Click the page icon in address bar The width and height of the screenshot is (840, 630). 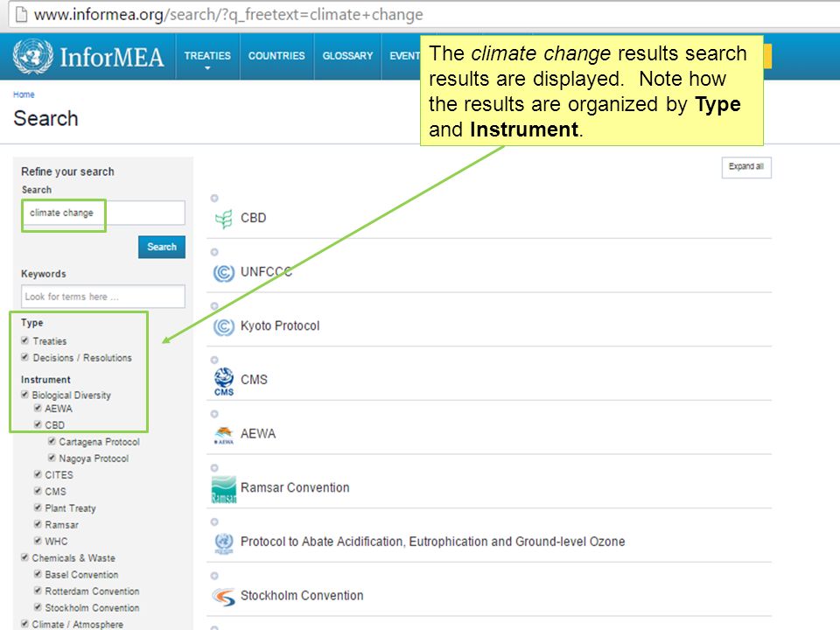click(x=21, y=15)
